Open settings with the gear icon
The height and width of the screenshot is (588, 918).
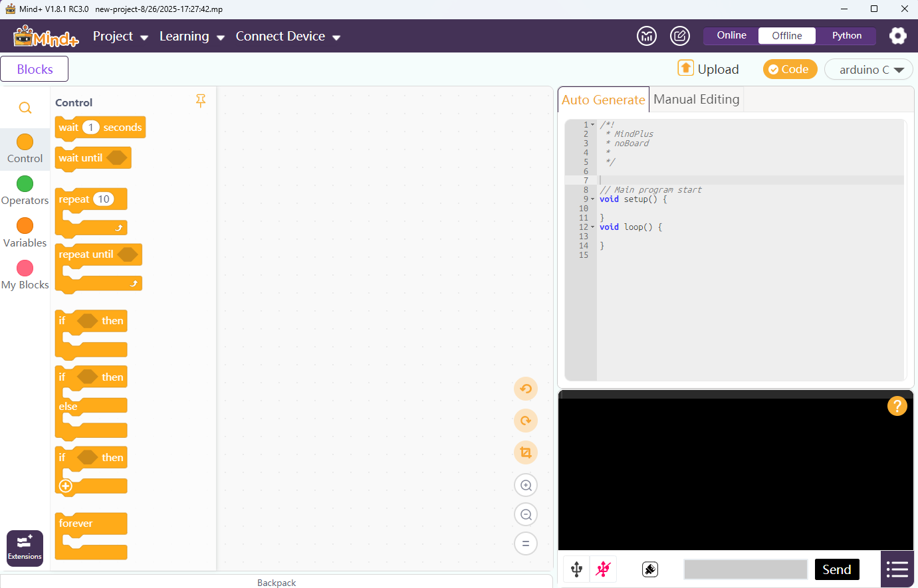pyautogui.click(x=897, y=36)
